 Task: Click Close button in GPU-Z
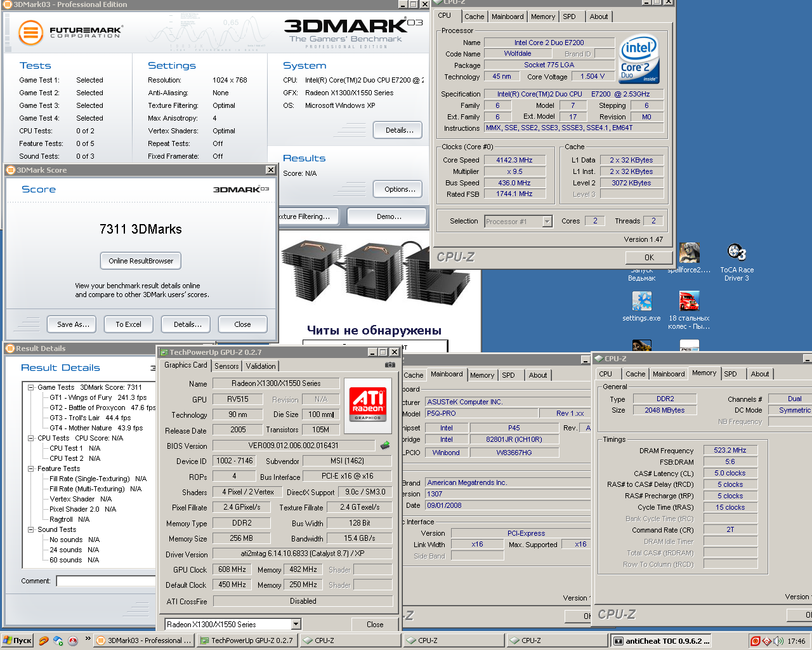click(x=375, y=624)
